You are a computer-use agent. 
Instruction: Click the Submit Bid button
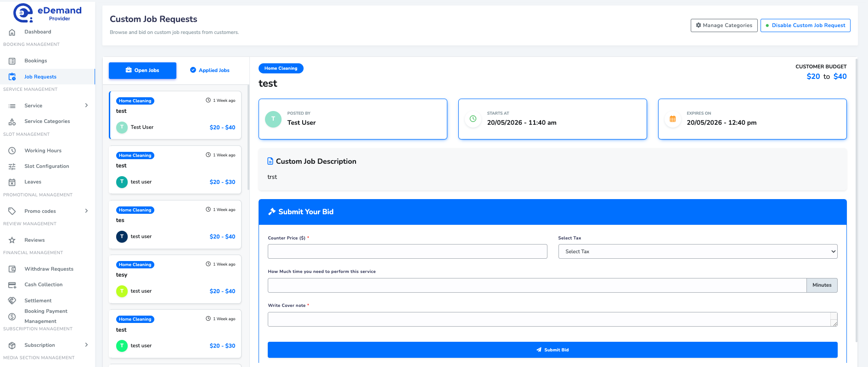coord(552,350)
